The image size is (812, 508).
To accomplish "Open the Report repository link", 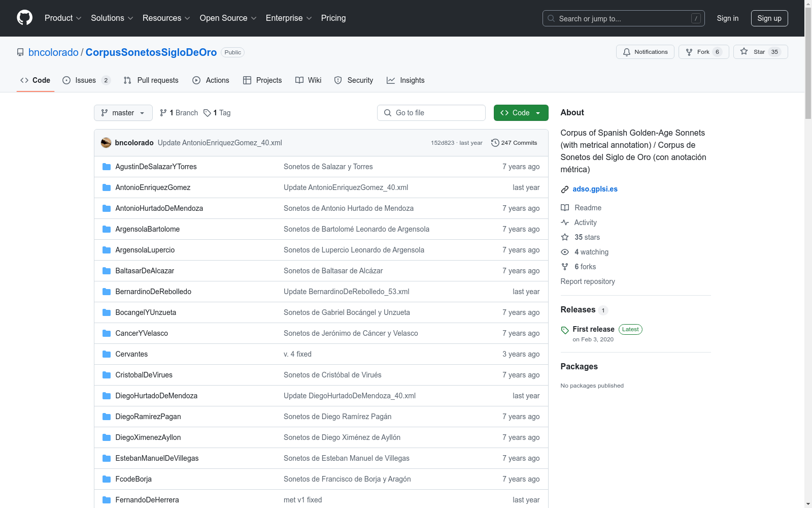I will coord(588,281).
